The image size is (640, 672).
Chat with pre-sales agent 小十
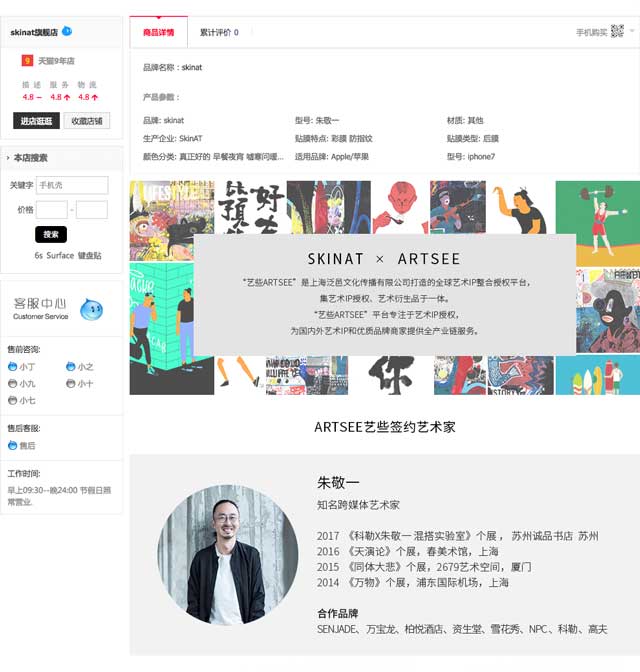80,384
